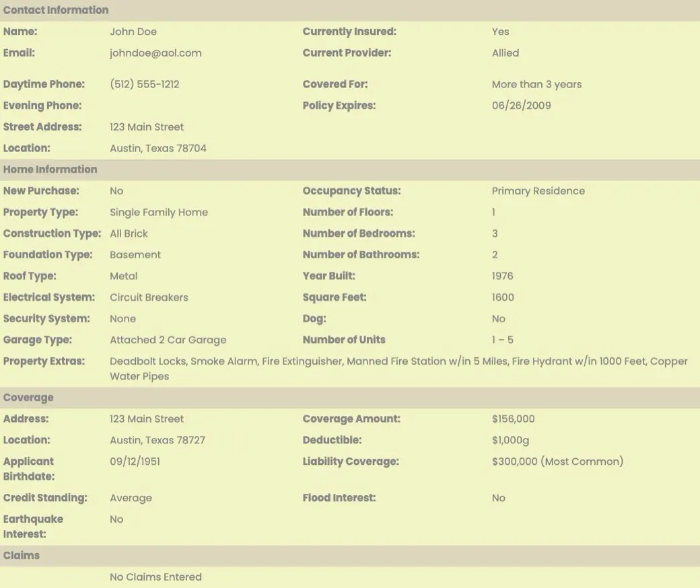The width and height of the screenshot is (700, 588).
Task: Click the Number of Units label
Action: [344, 340]
